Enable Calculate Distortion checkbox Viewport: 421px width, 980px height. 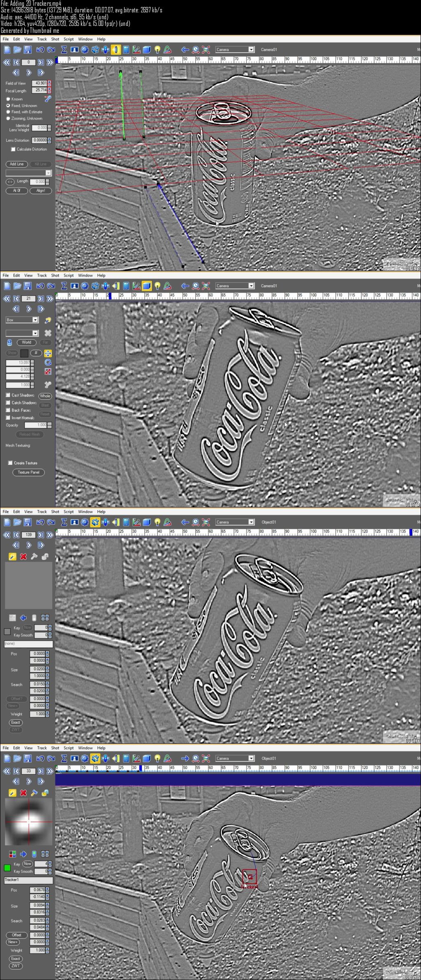(13, 149)
